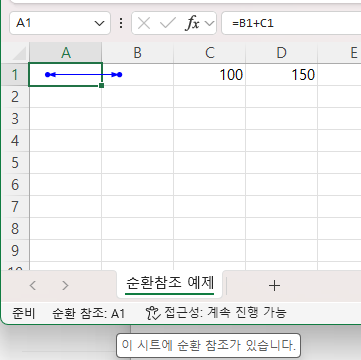Select column A header

tap(66, 53)
